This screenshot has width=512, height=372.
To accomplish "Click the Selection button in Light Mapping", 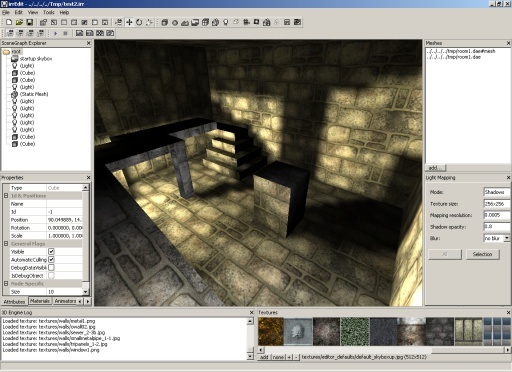I will coord(483,254).
